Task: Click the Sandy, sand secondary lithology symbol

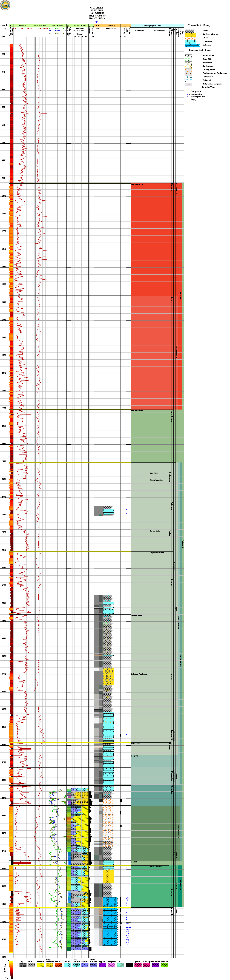Action: (x=189, y=67)
